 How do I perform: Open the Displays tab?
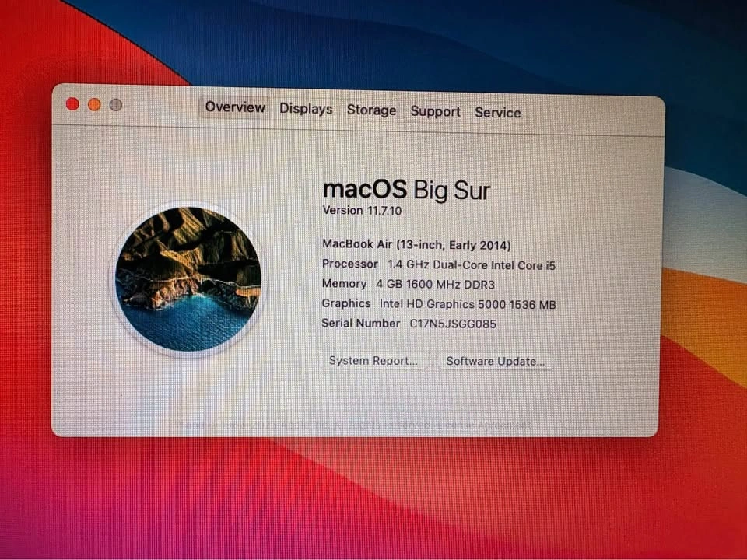(x=306, y=109)
